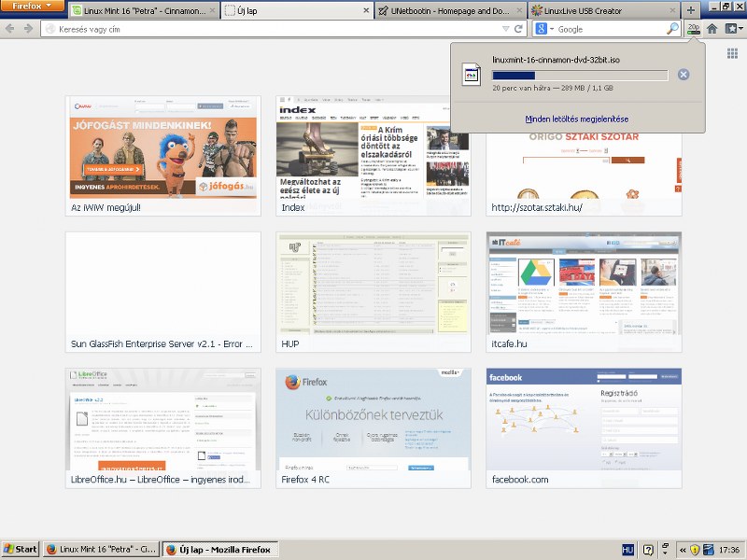Toggle the downloads panel toolbar button
747x560 pixels.
tap(694, 29)
